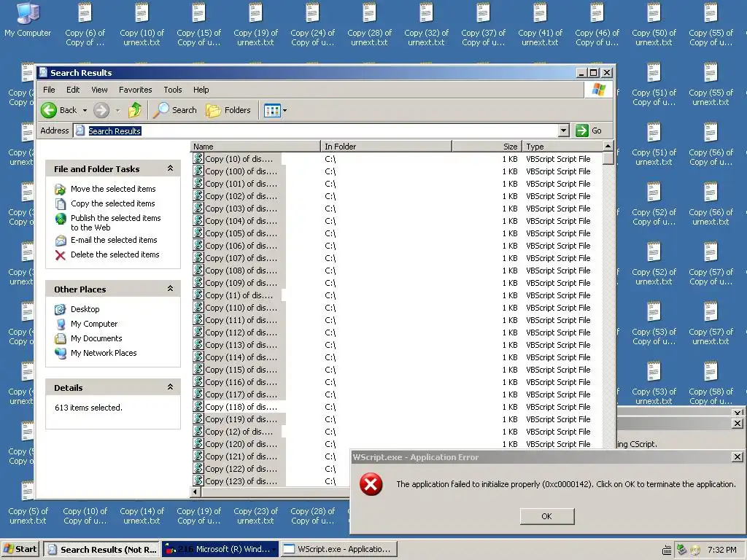Select the My Computer desktop icon
Viewport: 747px width, 560px height.
tap(28, 20)
